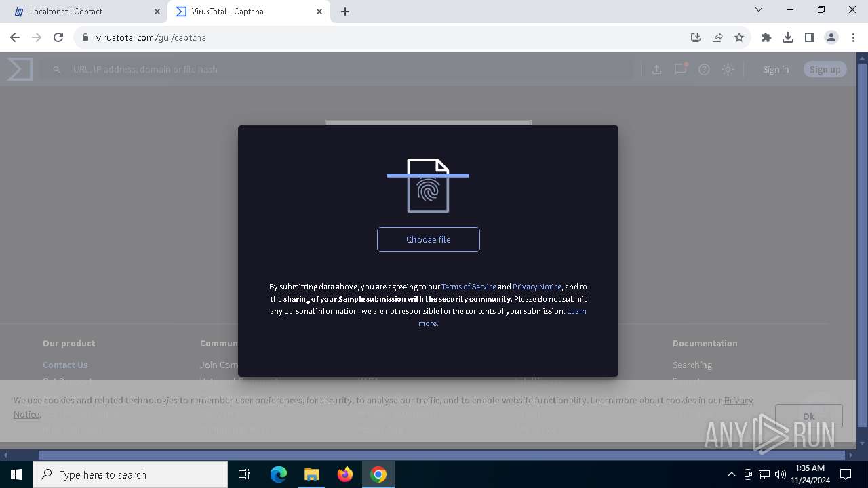The image size is (868, 488).
Task: Accept cookies with the Ok button
Action: tap(809, 416)
